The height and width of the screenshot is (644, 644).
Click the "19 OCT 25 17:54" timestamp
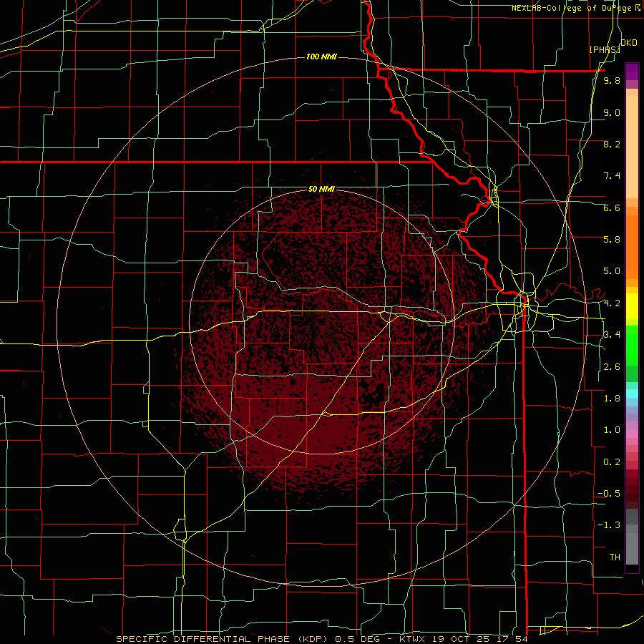pyautogui.click(x=481, y=639)
